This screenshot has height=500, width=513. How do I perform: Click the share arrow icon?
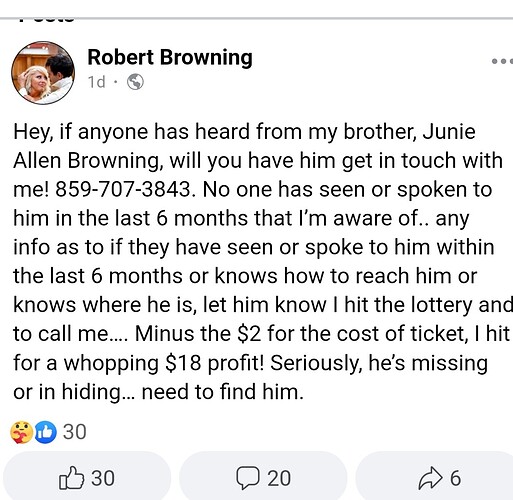[430, 478]
